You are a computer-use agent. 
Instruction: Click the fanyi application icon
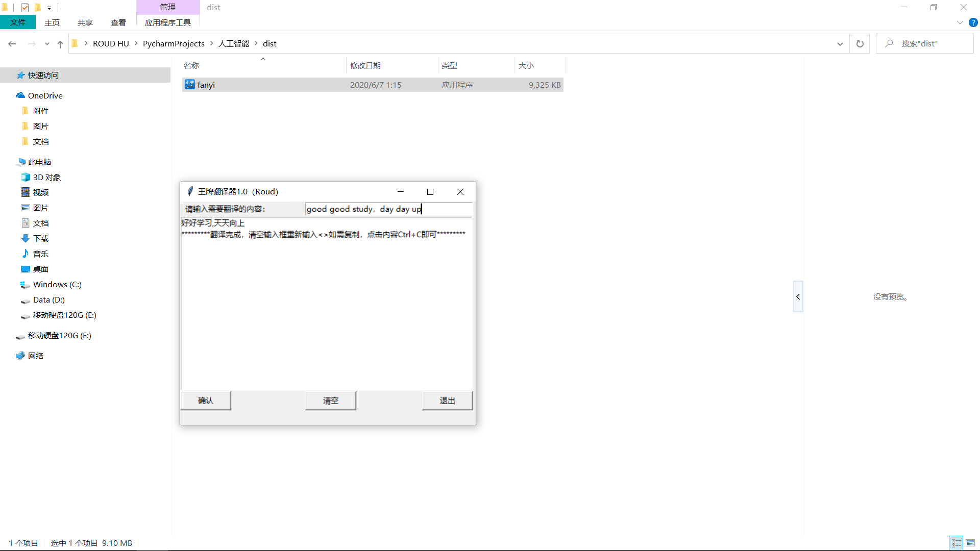tap(189, 85)
